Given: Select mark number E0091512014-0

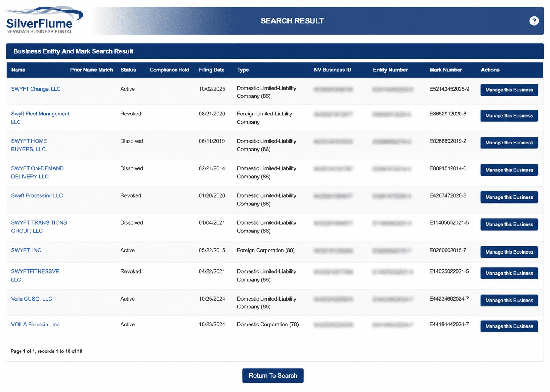Looking at the screenshot, I should tap(448, 168).
